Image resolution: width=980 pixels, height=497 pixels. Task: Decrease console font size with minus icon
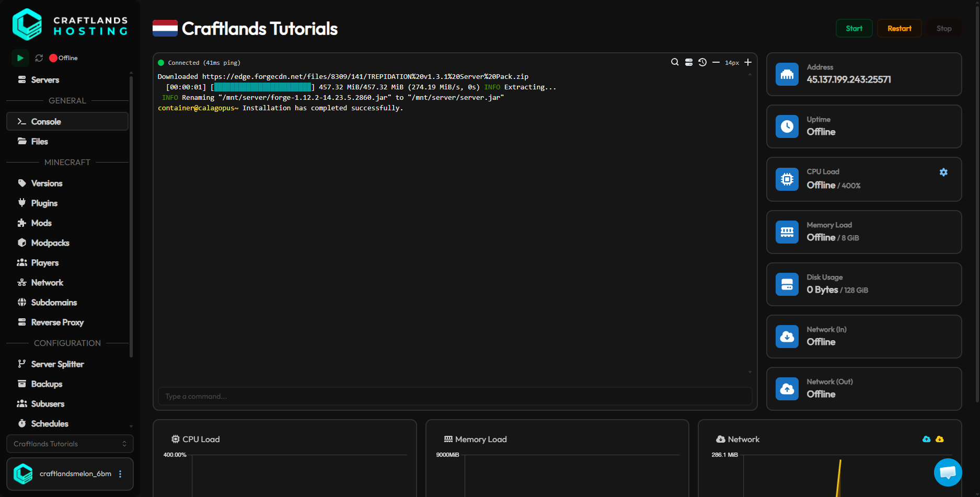pos(716,62)
